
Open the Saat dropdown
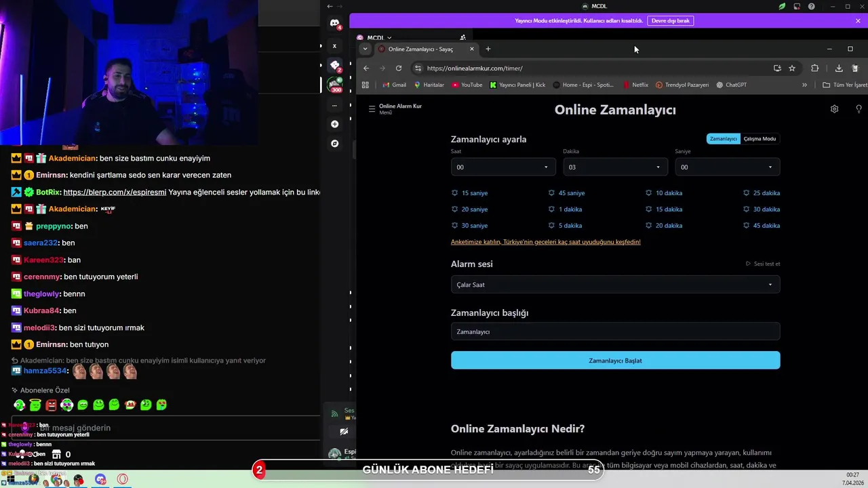[503, 167]
